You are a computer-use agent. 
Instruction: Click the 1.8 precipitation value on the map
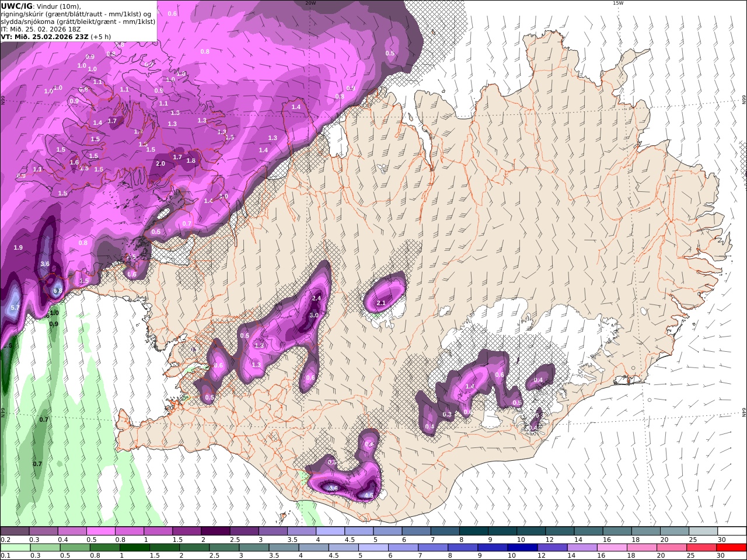pyautogui.click(x=191, y=160)
